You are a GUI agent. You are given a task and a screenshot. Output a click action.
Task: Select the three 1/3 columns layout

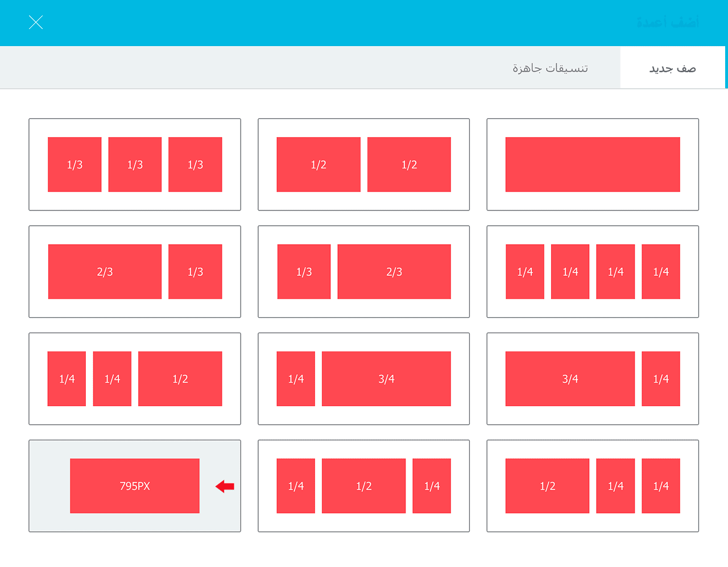pos(135,164)
